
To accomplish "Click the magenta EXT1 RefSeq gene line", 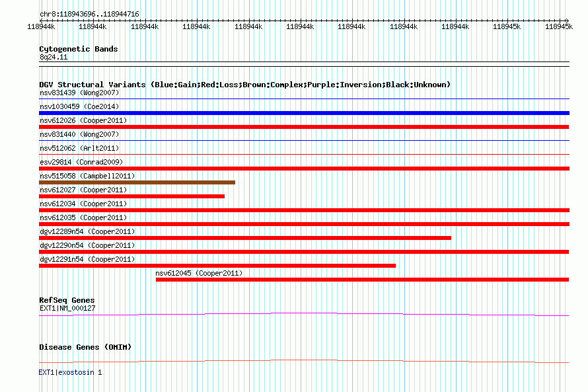I will (304, 313).
